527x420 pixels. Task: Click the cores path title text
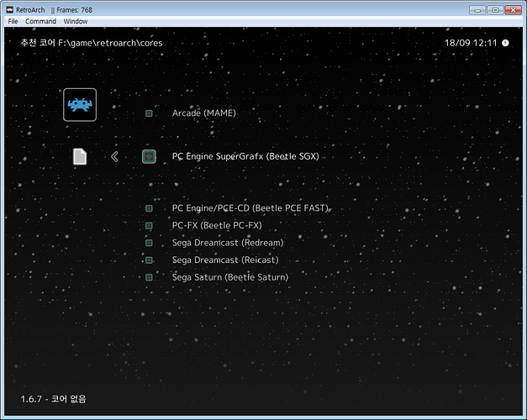[x=92, y=43]
